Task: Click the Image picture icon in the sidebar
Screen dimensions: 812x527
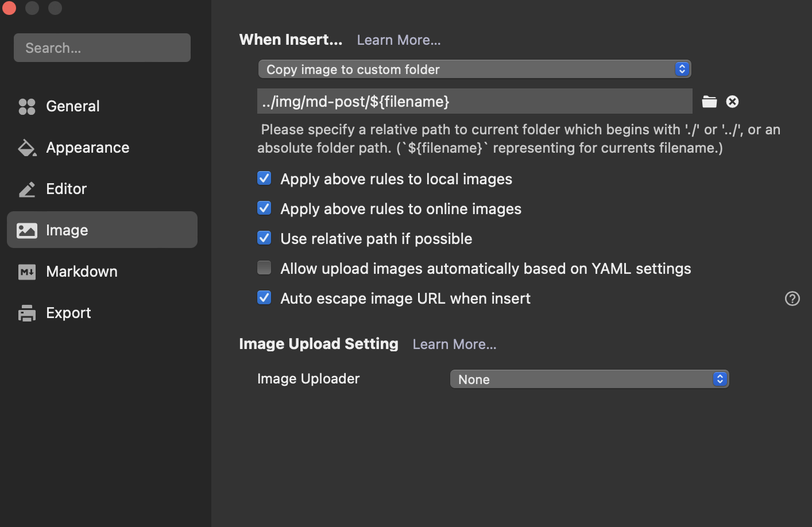Action: pos(27,230)
